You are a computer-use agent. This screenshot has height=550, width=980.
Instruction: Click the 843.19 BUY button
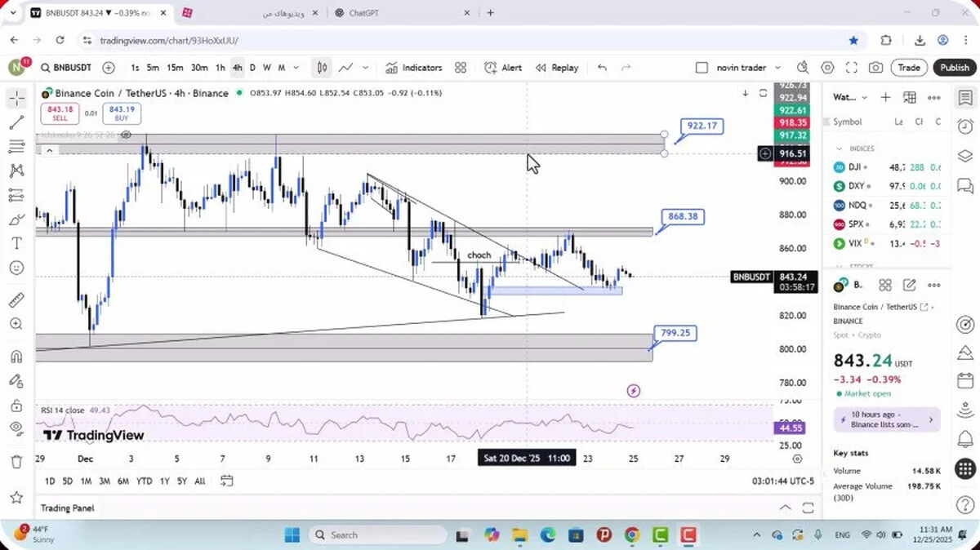pyautogui.click(x=122, y=113)
